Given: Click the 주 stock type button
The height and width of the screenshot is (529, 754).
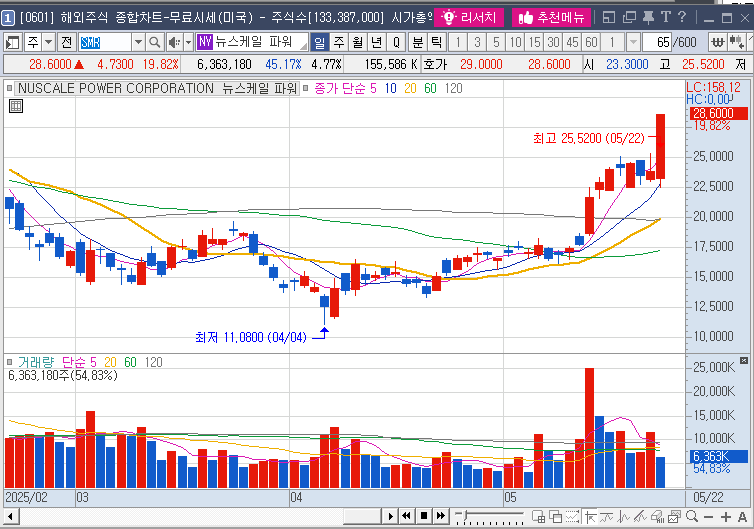Looking at the screenshot, I should [x=33, y=42].
